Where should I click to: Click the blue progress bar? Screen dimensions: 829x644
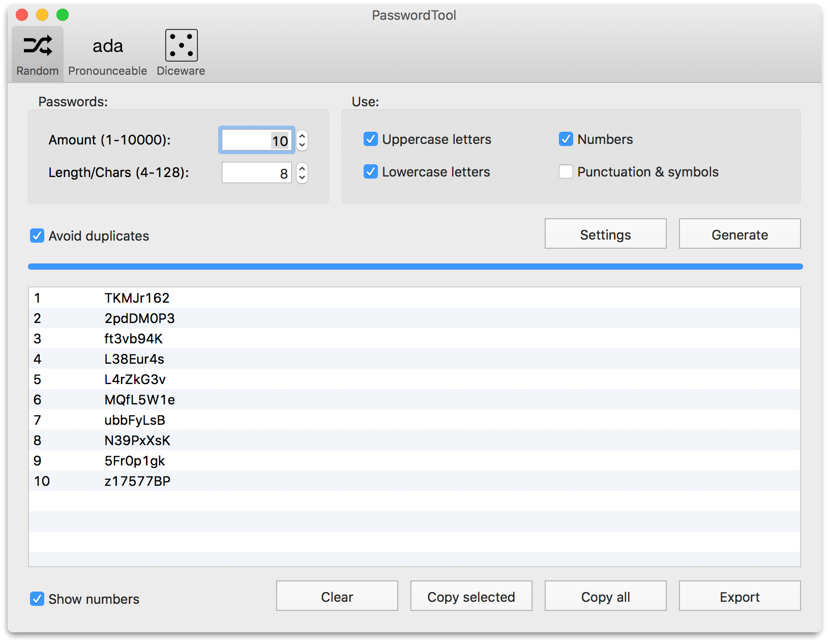414,266
